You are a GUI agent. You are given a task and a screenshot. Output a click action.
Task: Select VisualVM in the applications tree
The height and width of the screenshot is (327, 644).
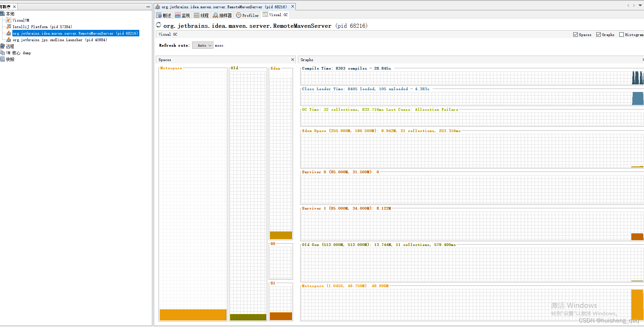21,20
